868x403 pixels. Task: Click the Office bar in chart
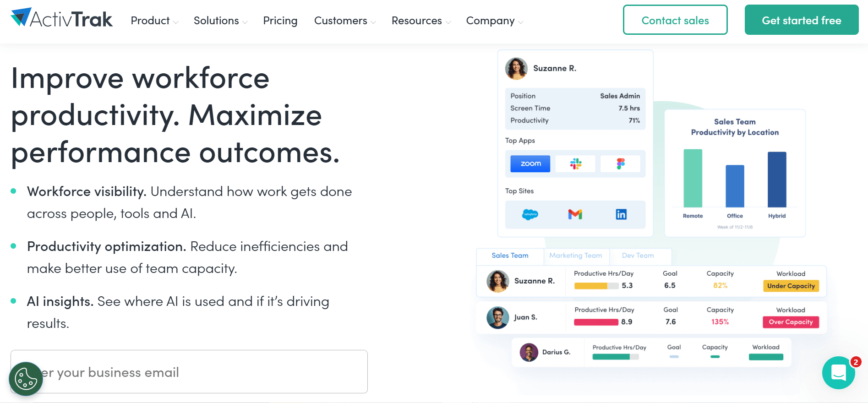point(735,186)
